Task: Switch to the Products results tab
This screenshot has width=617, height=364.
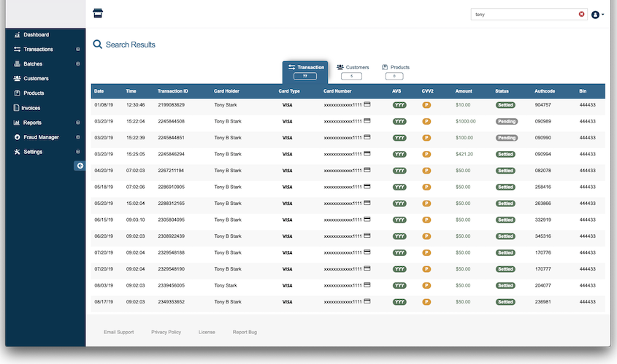Action: point(395,71)
